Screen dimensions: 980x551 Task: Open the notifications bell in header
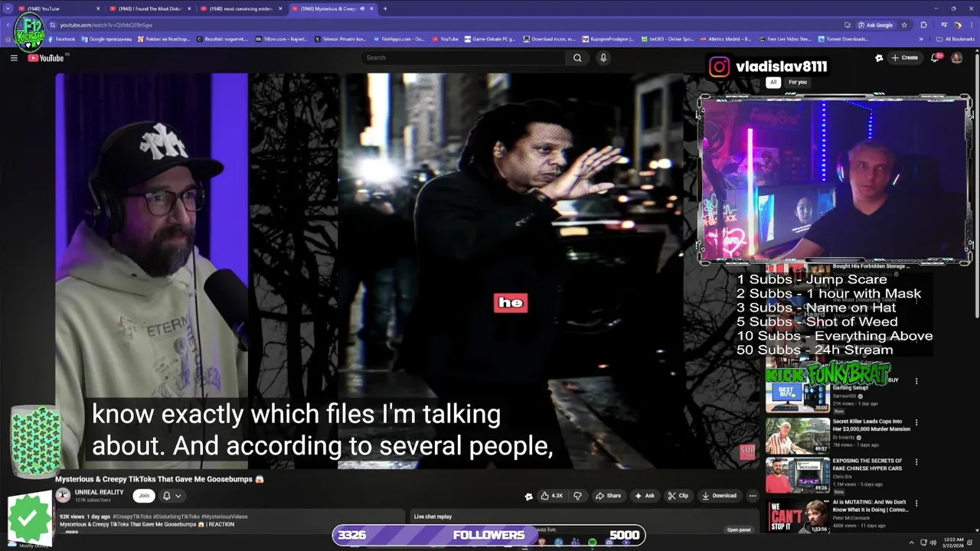click(x=936, y=57)
